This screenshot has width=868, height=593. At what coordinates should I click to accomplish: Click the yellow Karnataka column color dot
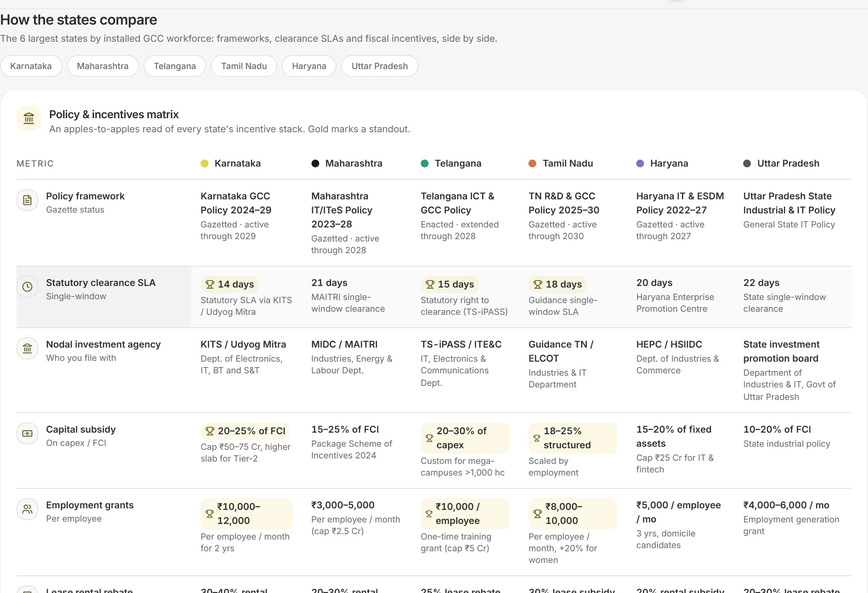point(205,163)
